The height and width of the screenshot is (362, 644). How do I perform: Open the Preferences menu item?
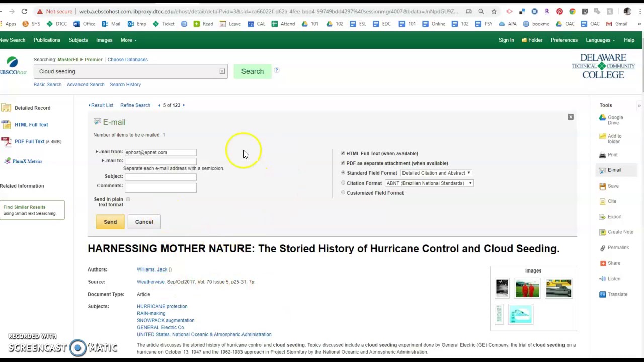click(x=564, y=40)
